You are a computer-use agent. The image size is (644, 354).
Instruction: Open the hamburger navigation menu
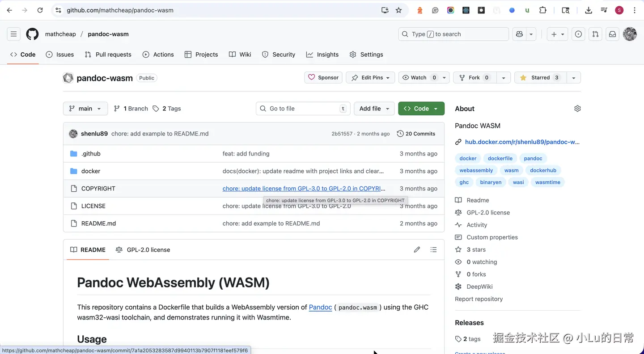coord(13,34)
